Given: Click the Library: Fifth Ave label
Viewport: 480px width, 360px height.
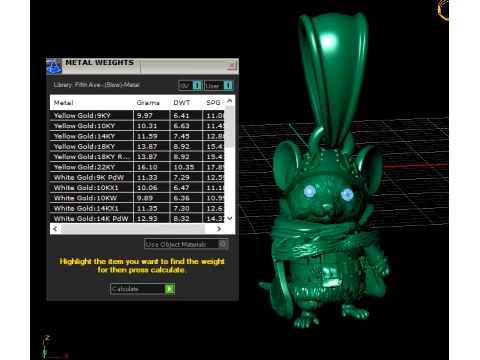Looking at the screenshot, I should [x=96, y=85].
